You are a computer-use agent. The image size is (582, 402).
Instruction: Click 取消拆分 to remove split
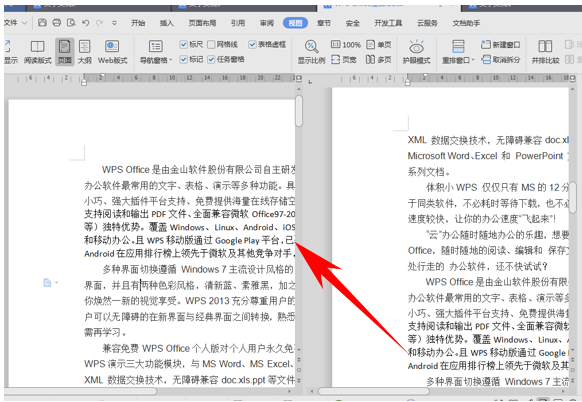click(500, 59)
